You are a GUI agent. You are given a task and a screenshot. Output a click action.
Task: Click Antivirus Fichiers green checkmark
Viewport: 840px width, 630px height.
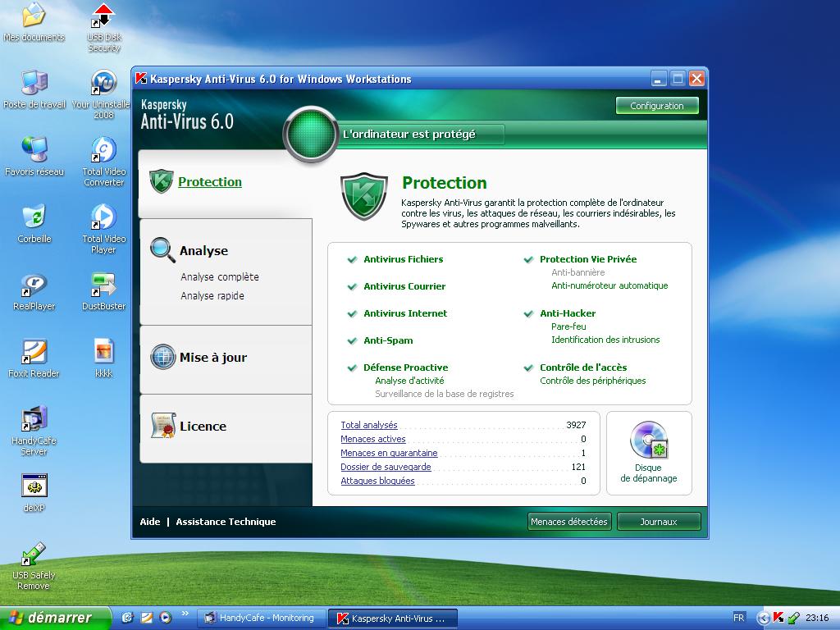click(352, 259)
